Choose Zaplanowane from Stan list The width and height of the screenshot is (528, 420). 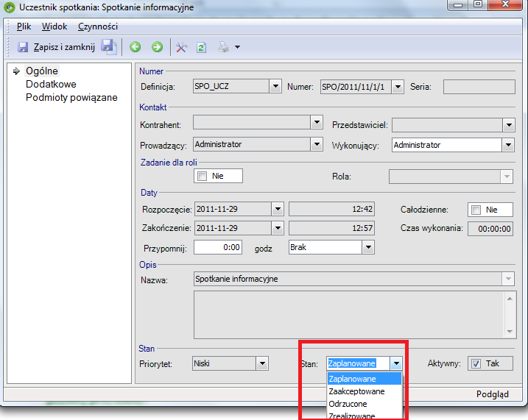point(365,379)
